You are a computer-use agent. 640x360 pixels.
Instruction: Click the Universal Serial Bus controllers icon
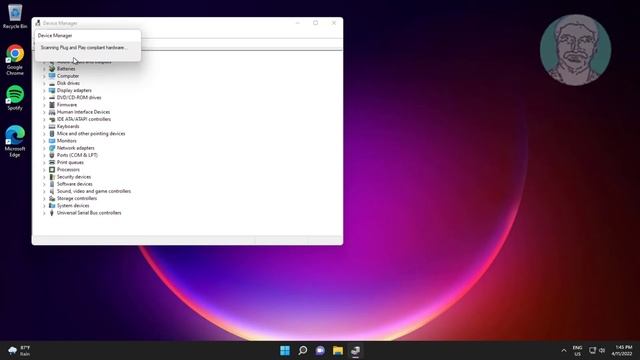tap(52, 213)
